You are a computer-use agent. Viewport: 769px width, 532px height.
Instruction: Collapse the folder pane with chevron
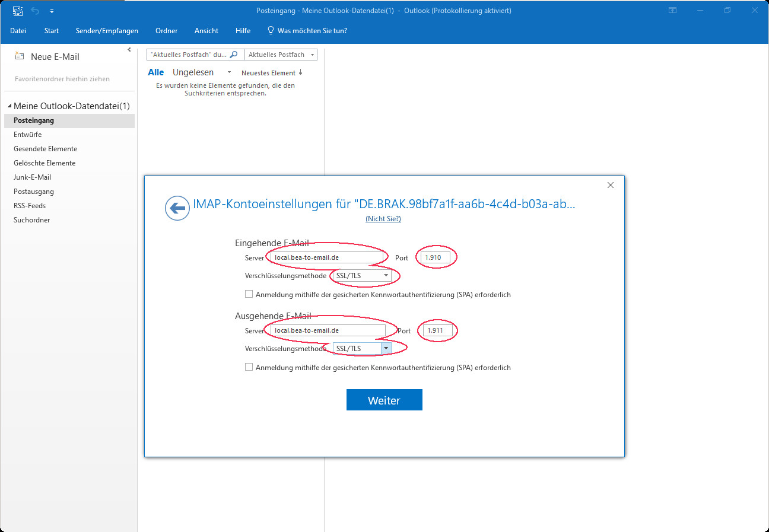point(129,50)
